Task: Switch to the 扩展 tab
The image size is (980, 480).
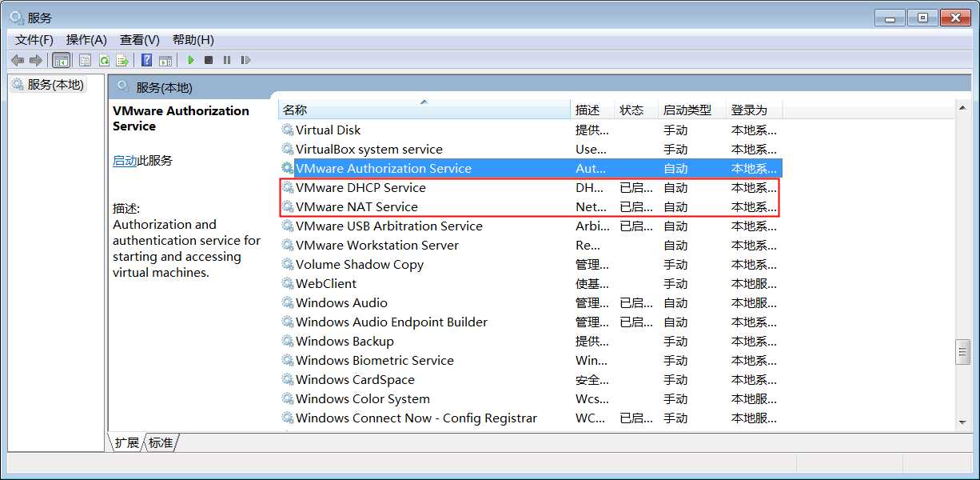Action: (x=126, y=442)
